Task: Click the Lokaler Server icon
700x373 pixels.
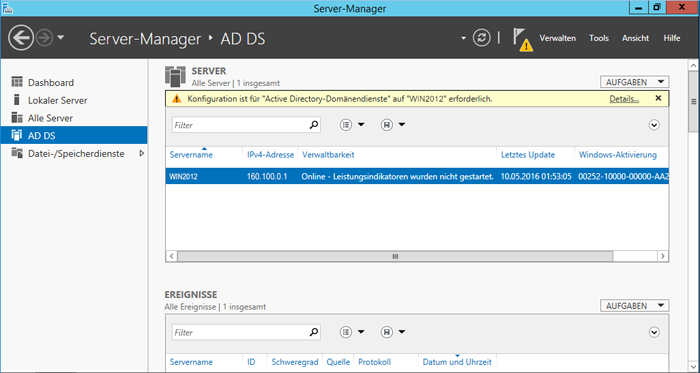Action: pos(17,99)
